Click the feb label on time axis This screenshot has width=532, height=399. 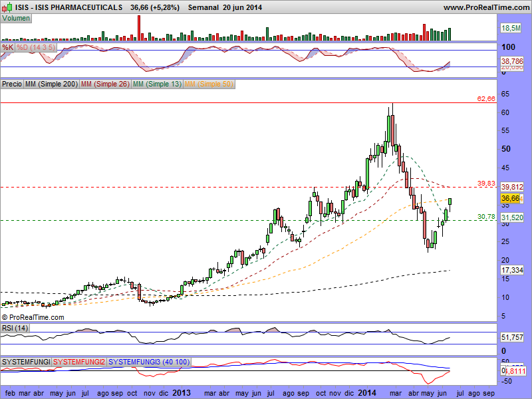10,393
